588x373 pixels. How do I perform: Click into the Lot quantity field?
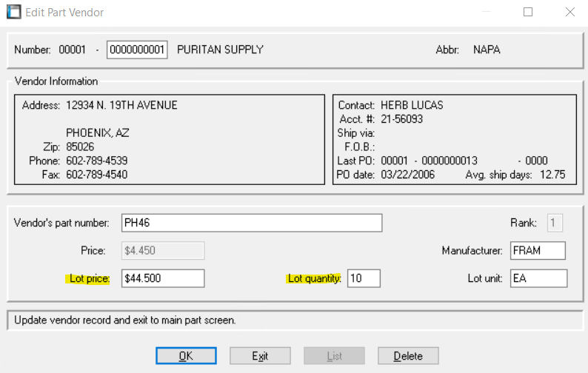pyautogui.click(x=363, y=278)
